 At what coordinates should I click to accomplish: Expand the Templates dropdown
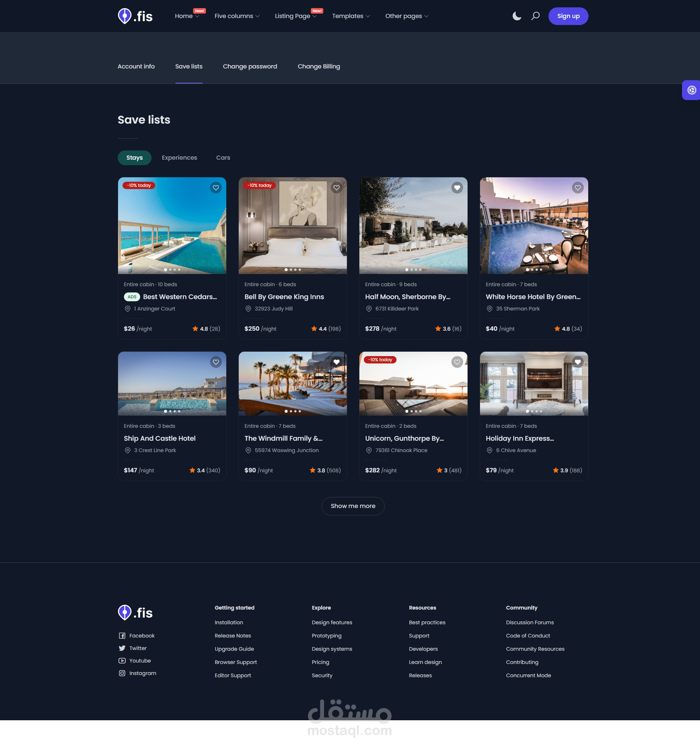pos(351,16)
